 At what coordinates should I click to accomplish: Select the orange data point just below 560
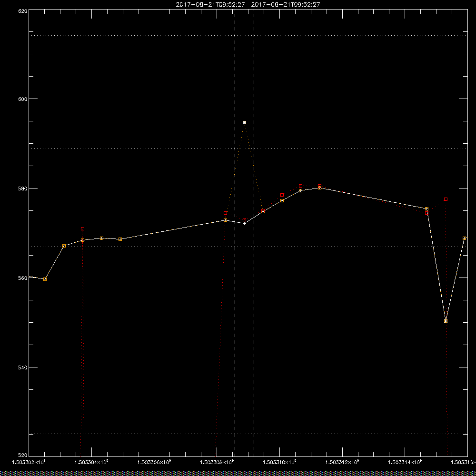pos(45,279)
